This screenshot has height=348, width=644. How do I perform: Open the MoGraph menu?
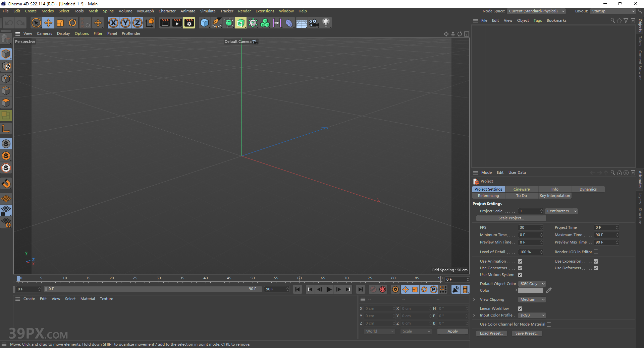tap(145, 11)
